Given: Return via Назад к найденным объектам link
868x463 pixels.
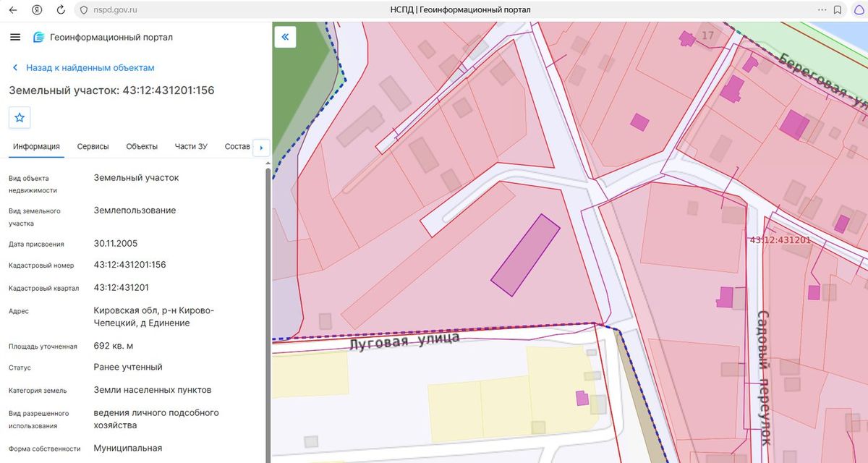Looking at the screenshot, I should pos(83,67).
